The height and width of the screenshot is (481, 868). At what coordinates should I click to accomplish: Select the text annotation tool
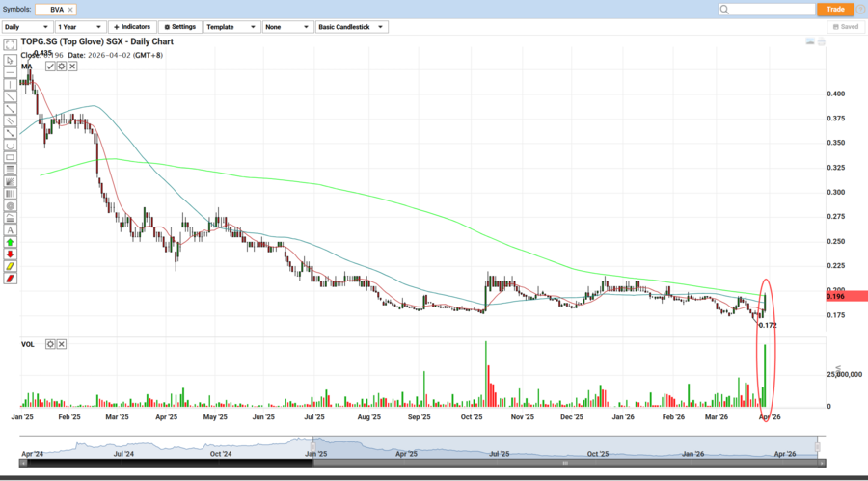(x=10, y=229)
